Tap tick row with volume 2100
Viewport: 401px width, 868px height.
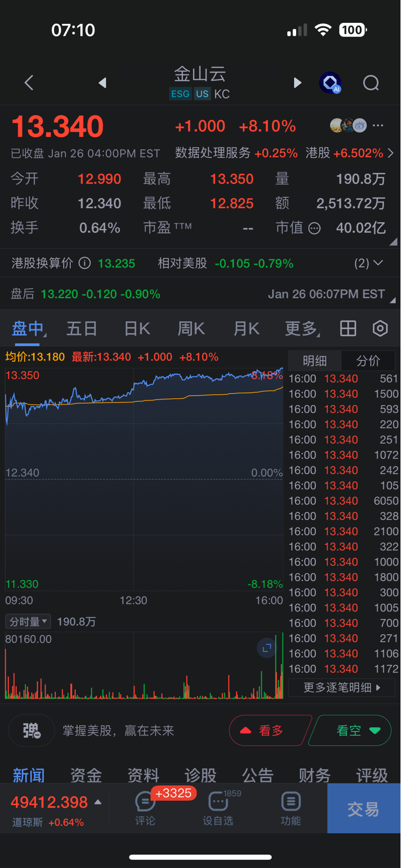point(344,531)
